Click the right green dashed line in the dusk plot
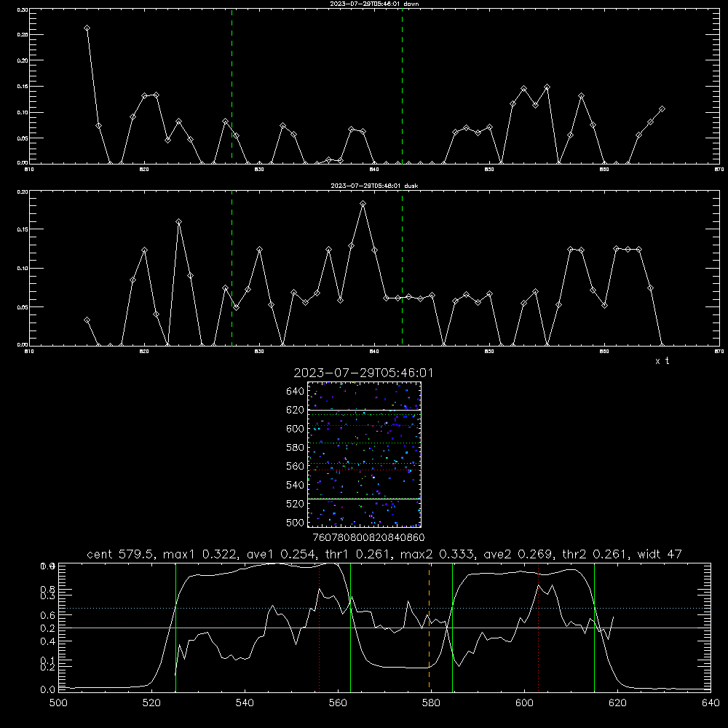Viewport: 728px width, 728px height. (402, 269)
